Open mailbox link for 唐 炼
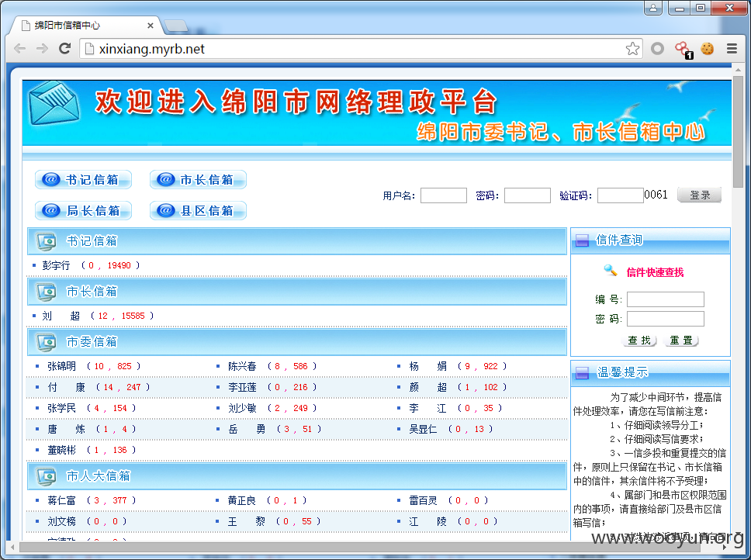Image resolution: width=751 pixels, height=560 pixels. (66, 430)
